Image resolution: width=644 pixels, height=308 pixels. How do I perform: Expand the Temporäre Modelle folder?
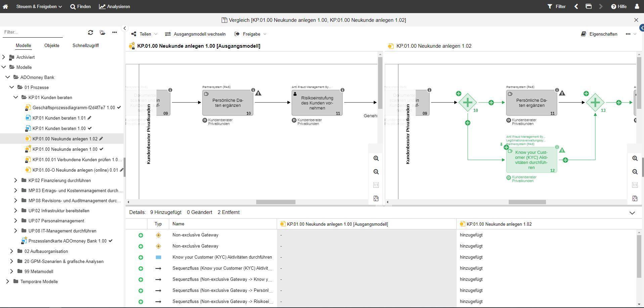8,281
